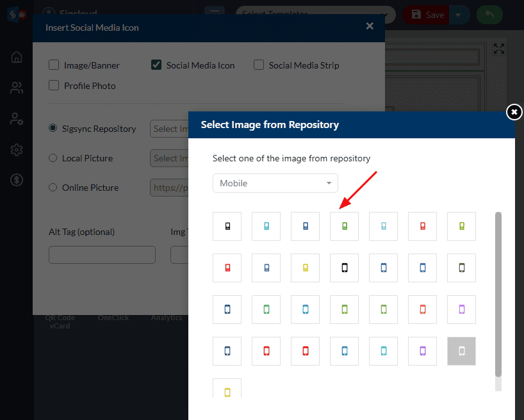
Task: Enable the Image/Banner checkbox
Action: [x=54, y=65]
